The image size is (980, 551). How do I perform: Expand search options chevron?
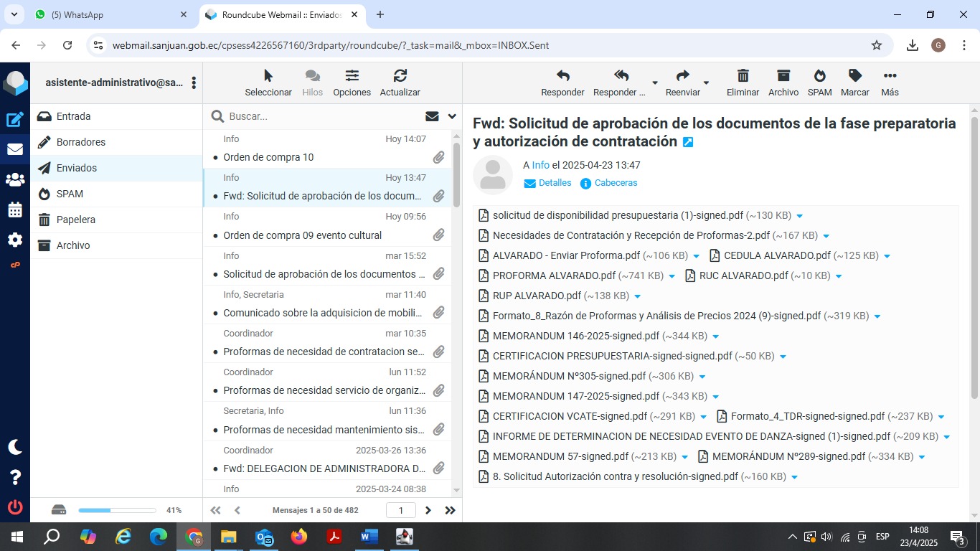pos(452,116)
